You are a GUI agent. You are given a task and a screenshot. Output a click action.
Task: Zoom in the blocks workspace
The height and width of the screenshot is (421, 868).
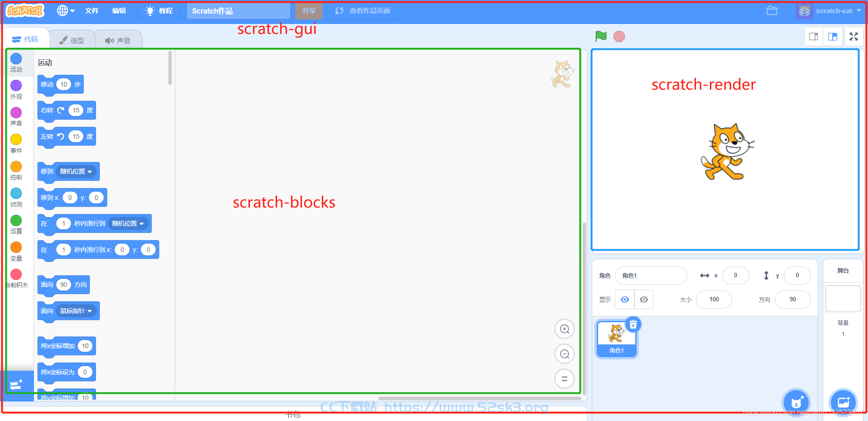(x=565, y=329)
